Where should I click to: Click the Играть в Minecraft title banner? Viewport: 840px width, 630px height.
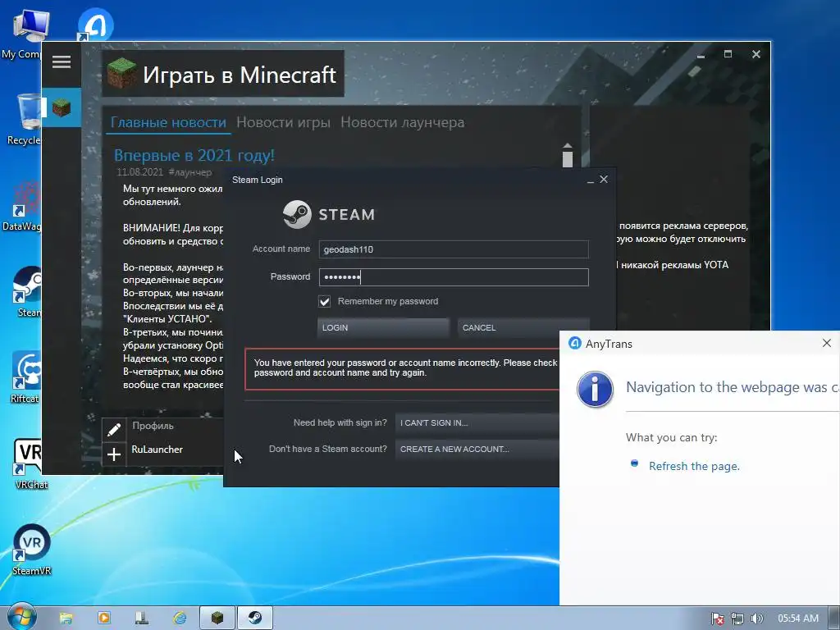223,74
